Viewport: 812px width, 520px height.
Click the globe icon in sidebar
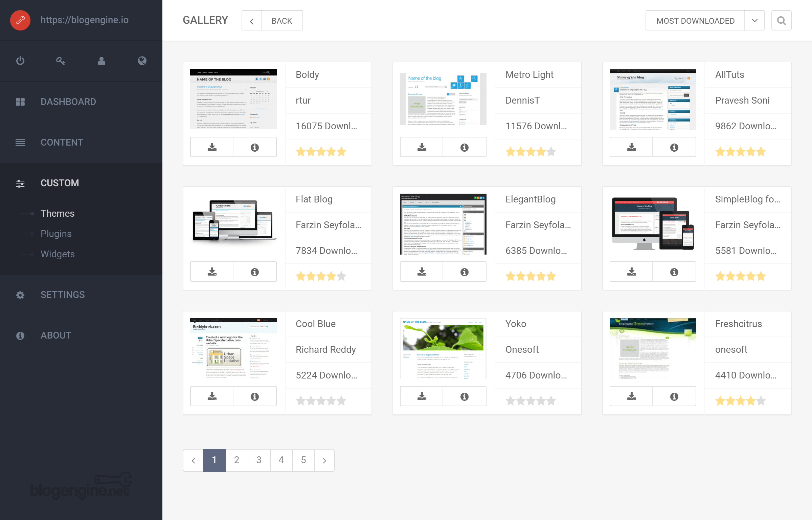pyautogui.click(x=142, y=61)
